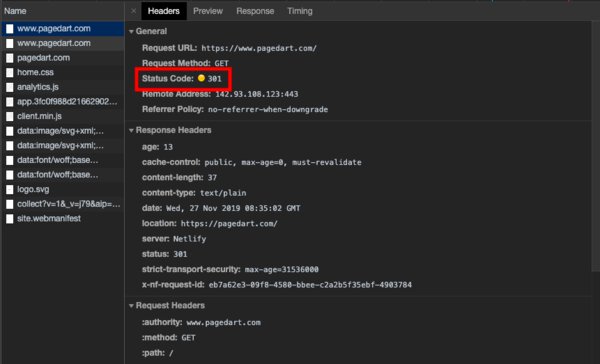Viewport: 600px width, 364px height.
Task: Select the second data:font/woff;base request
Action: (63, 175)
